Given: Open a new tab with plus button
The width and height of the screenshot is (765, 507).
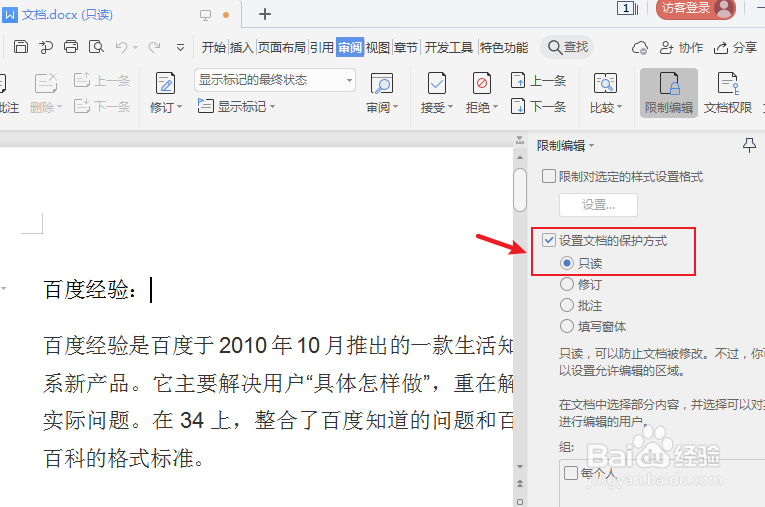Looking at the screenshot, I should point(264,14).
